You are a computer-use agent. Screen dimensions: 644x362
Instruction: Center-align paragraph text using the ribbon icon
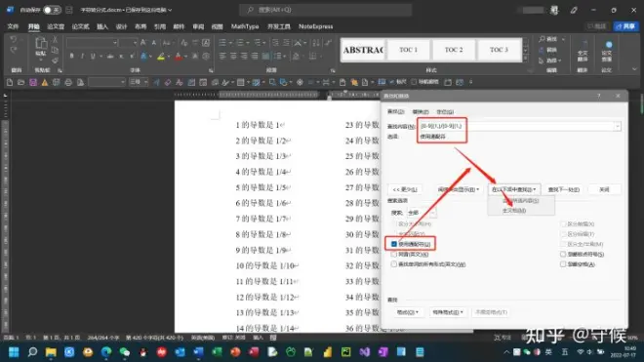coord(233,56)
